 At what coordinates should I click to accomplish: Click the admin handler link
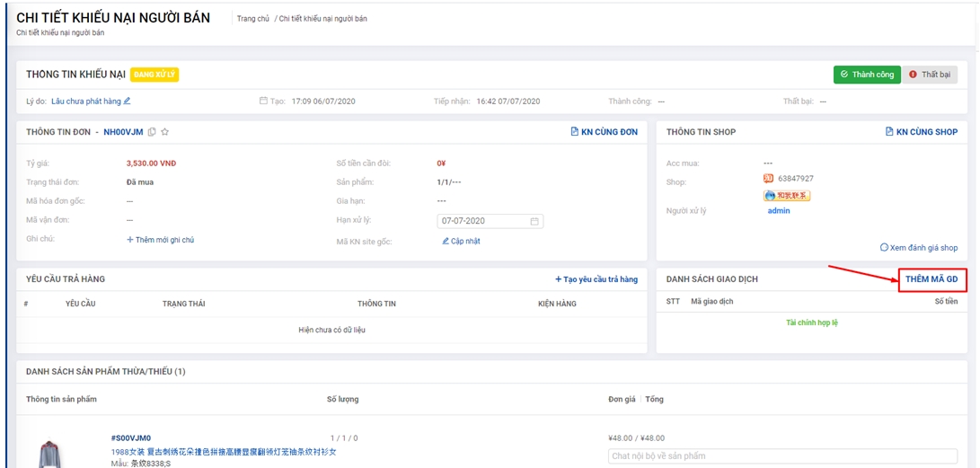pyautogui.click(x=779, y=211)
